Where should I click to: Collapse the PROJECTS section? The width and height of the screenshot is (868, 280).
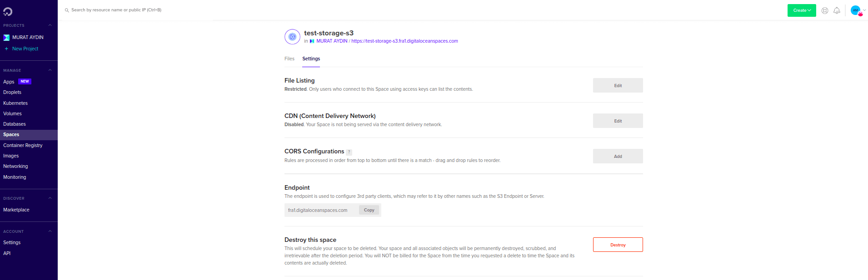click(x=50, y=25)
